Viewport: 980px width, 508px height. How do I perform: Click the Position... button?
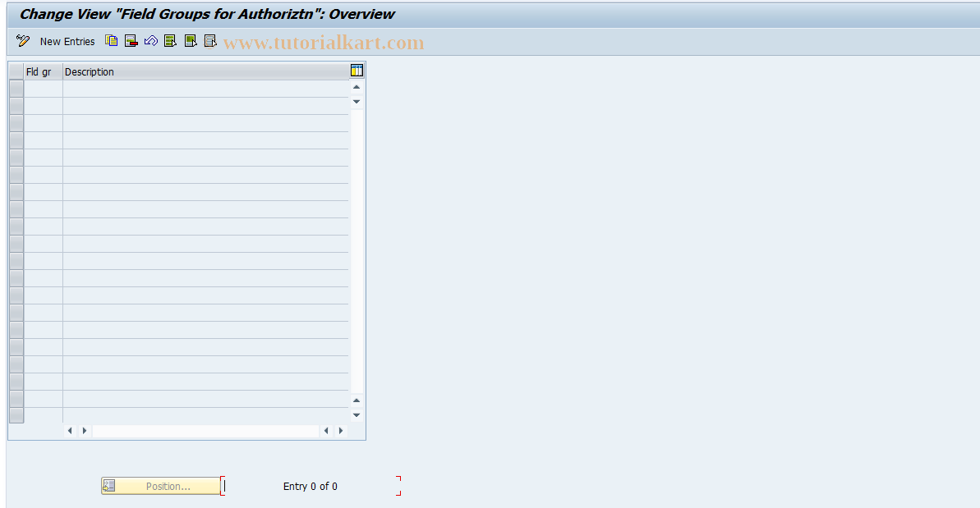pos(161,486)
